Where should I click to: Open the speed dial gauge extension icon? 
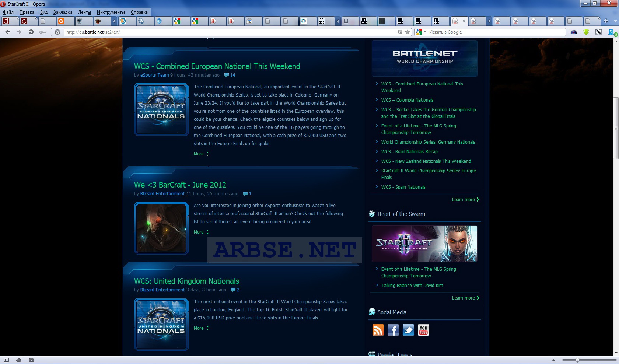tap(574, 32)
